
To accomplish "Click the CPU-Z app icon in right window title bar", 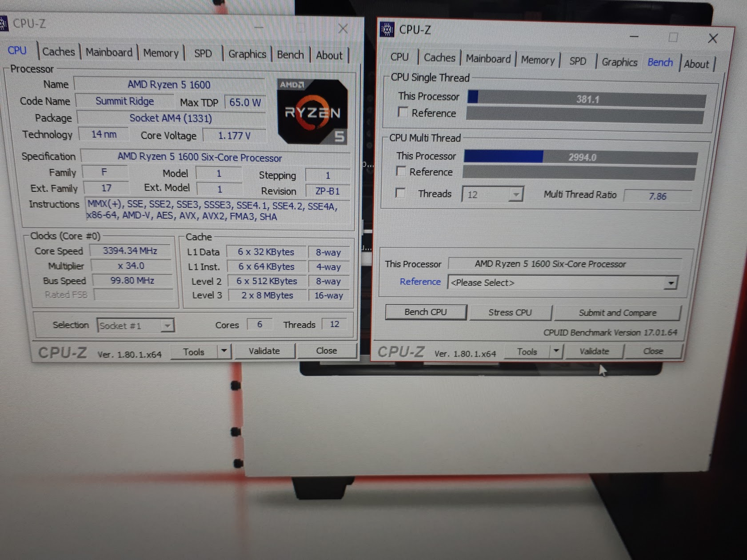I will 387,29.
